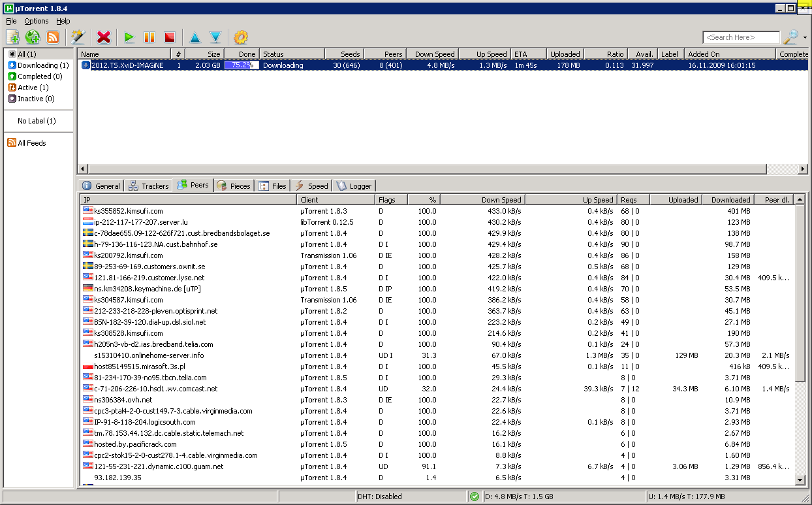This screenshot has height=505, width=812.
Task: Click the torrent list horizontal scrollbar right arrow
Action: click(803, 169)
